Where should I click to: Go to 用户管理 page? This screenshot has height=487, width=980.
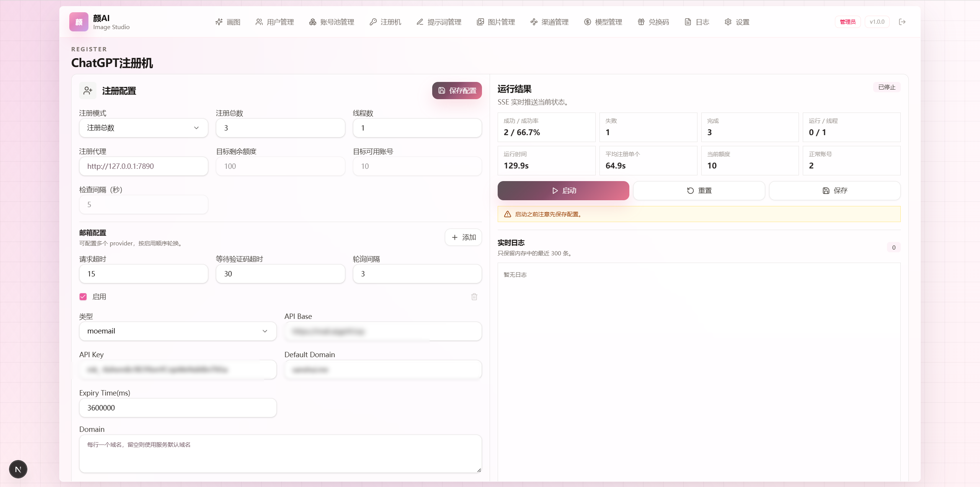coord(275,22)
